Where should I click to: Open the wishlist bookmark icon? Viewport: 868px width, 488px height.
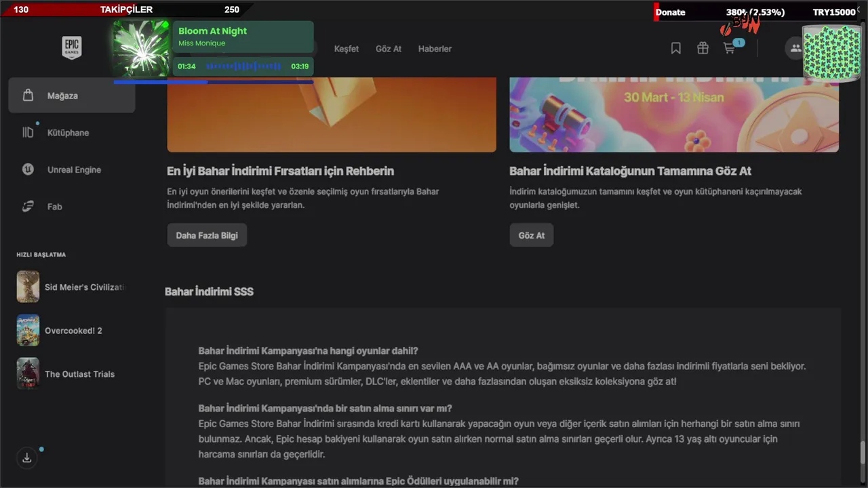pos(675,48)
